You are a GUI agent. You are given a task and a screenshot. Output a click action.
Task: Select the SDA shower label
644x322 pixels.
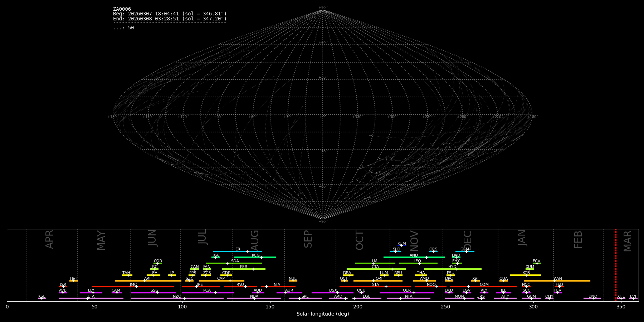(235, 261)
